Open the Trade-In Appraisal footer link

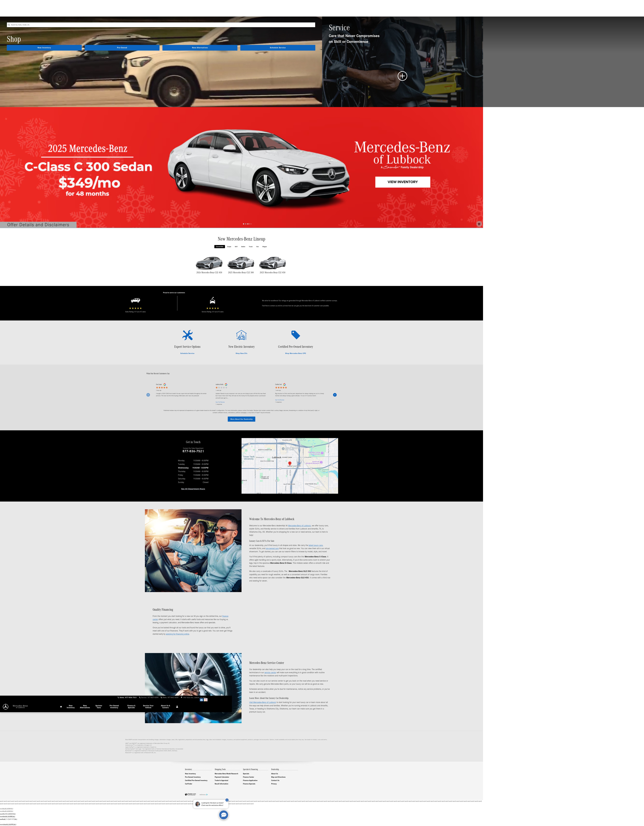click(x=221, y=781)
